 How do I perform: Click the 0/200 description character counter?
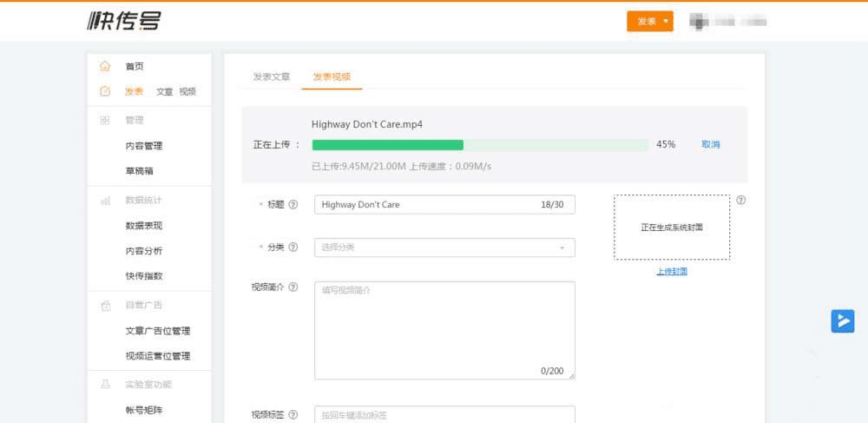click(x=552, y=371)
